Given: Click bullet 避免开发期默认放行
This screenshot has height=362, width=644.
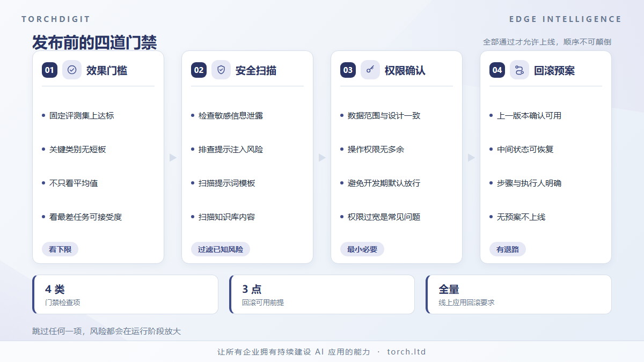Looking at the screenshot, I should (384, 183).
